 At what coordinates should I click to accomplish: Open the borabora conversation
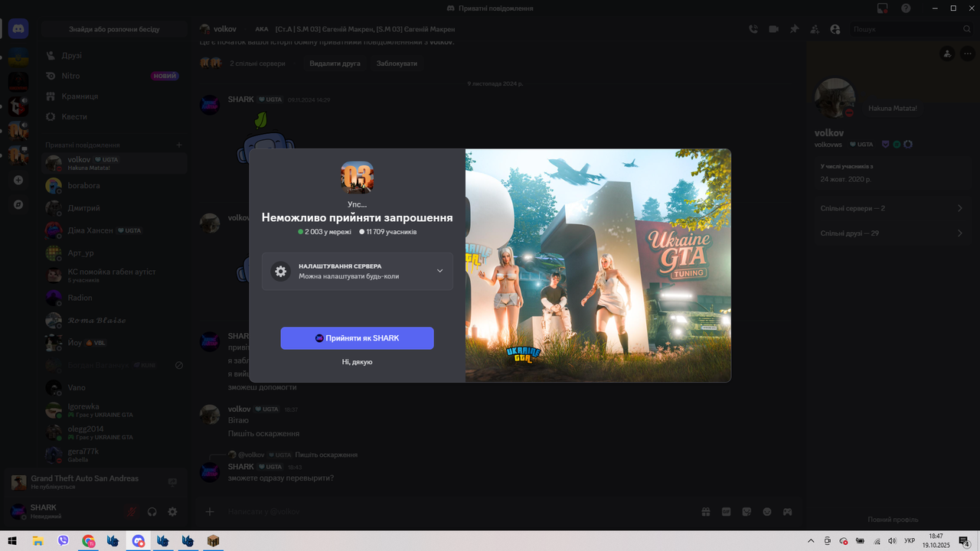click(114, 185)
